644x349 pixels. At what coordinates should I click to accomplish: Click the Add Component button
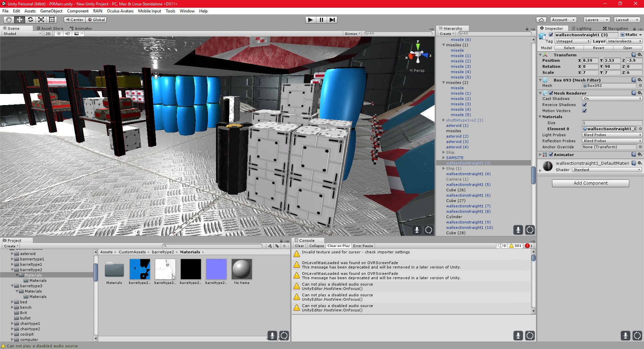tap(590, 183)
